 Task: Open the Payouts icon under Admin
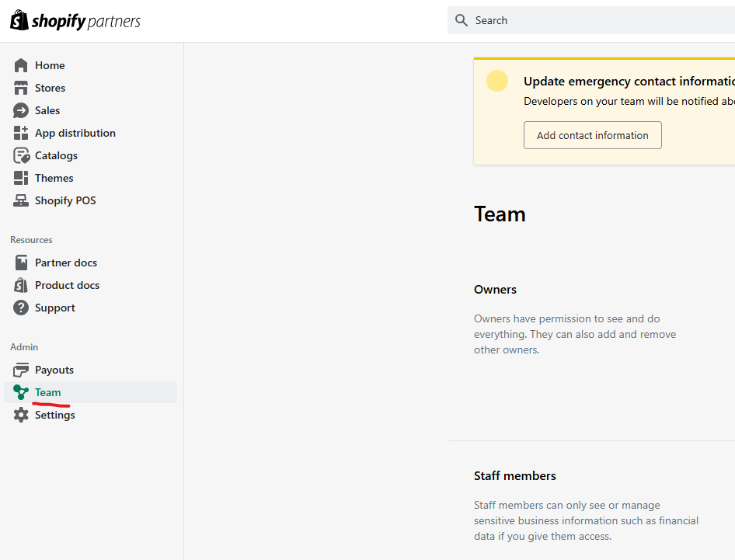[x=21, y=369]
